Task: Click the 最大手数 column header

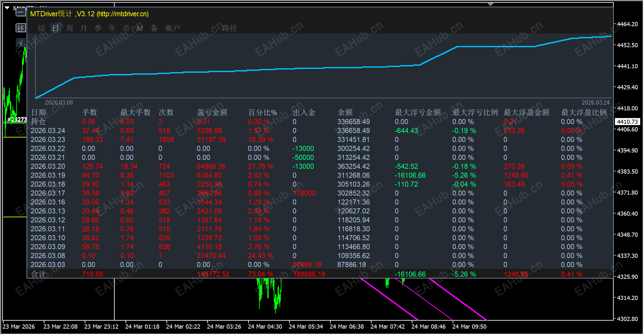Action: click(x=135, y=112)
